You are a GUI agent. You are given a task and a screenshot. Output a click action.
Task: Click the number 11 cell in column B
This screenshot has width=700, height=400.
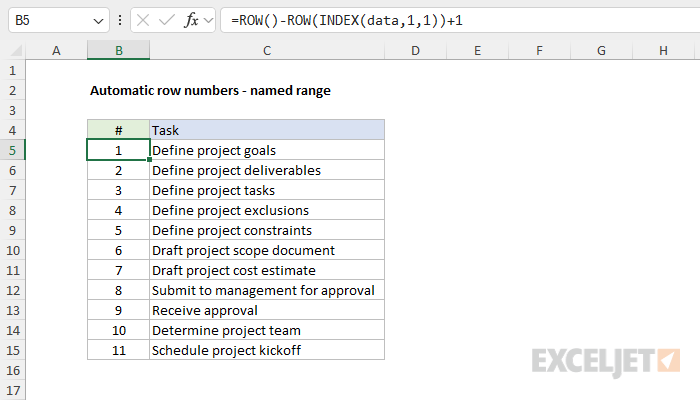(118, 350)
